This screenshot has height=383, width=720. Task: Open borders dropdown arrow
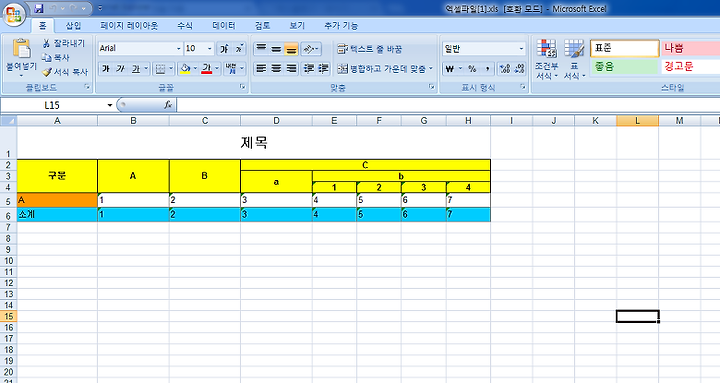click(x=171, y=69)
